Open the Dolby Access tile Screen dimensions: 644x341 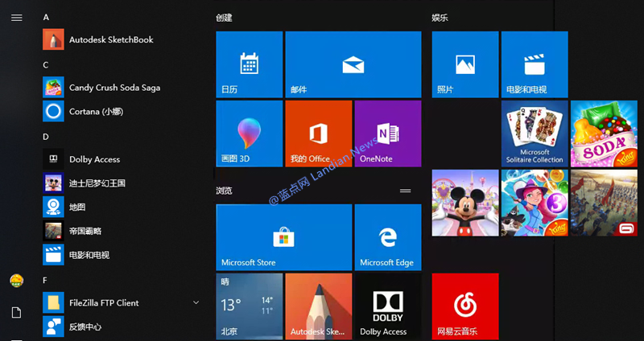388,306
